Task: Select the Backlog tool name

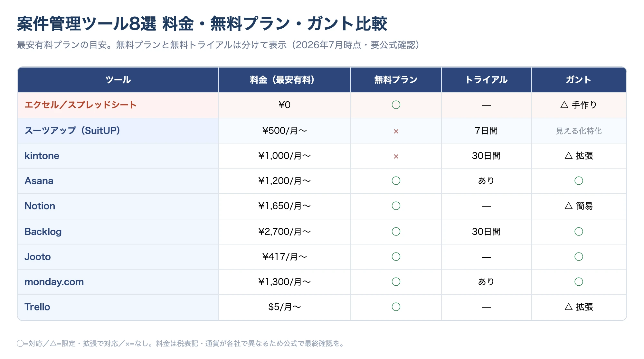Action: [43, 232]
